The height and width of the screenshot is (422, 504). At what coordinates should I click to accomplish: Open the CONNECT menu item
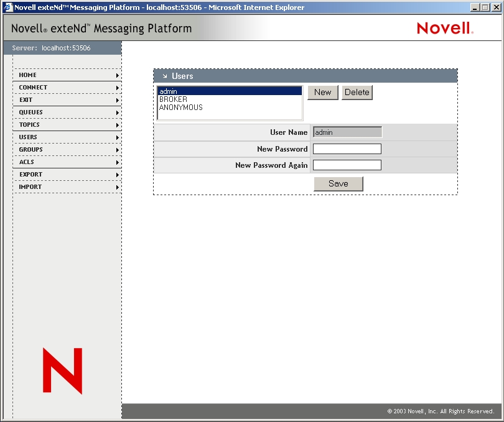click(67, 88)
